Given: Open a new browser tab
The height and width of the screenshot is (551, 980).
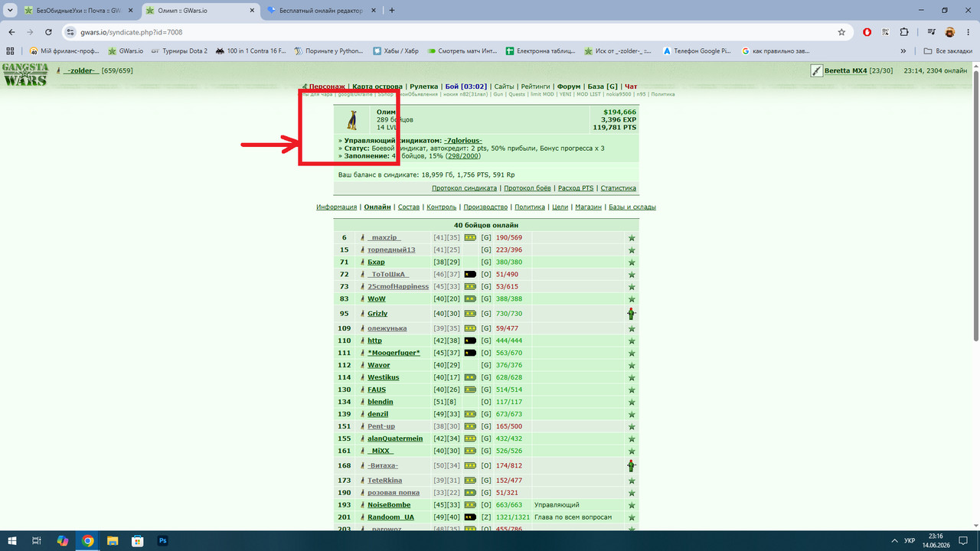Looking at the screenshot, I should [x=392, y=11].
